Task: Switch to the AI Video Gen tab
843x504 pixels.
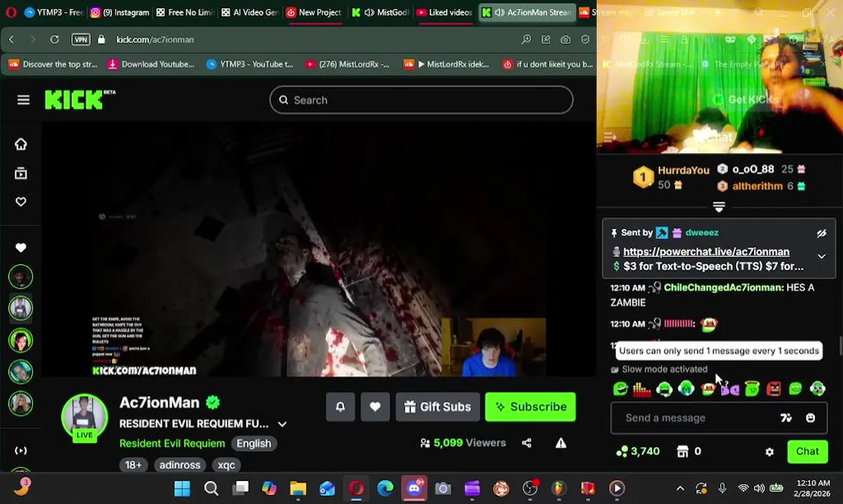Action: tap(250, 13)
